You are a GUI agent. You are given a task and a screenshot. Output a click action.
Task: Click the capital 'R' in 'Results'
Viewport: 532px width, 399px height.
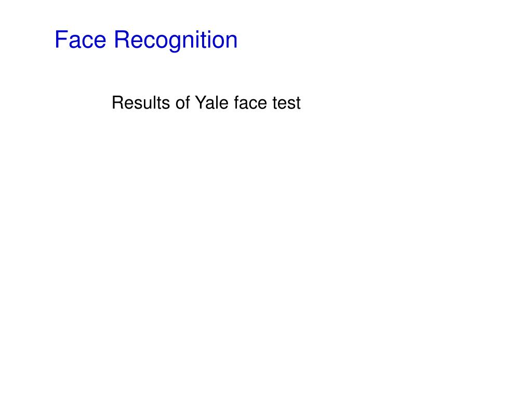(118, 103)
